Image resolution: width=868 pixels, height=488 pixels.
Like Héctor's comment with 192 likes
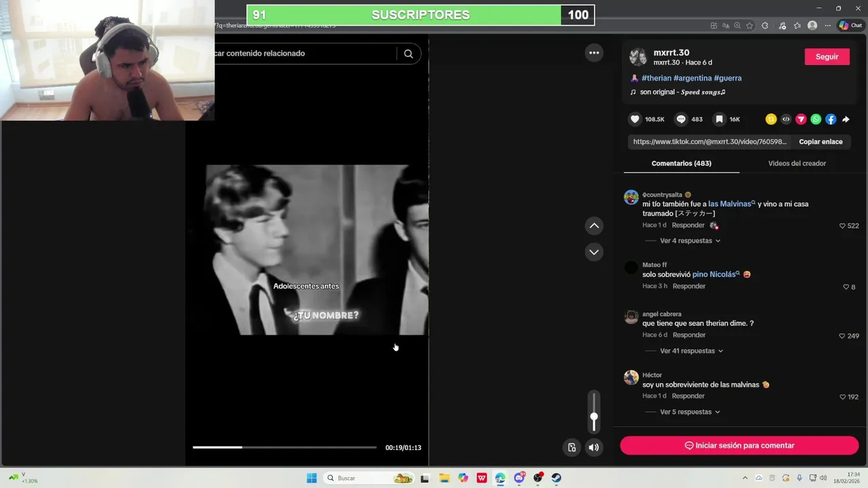(843, 396)
